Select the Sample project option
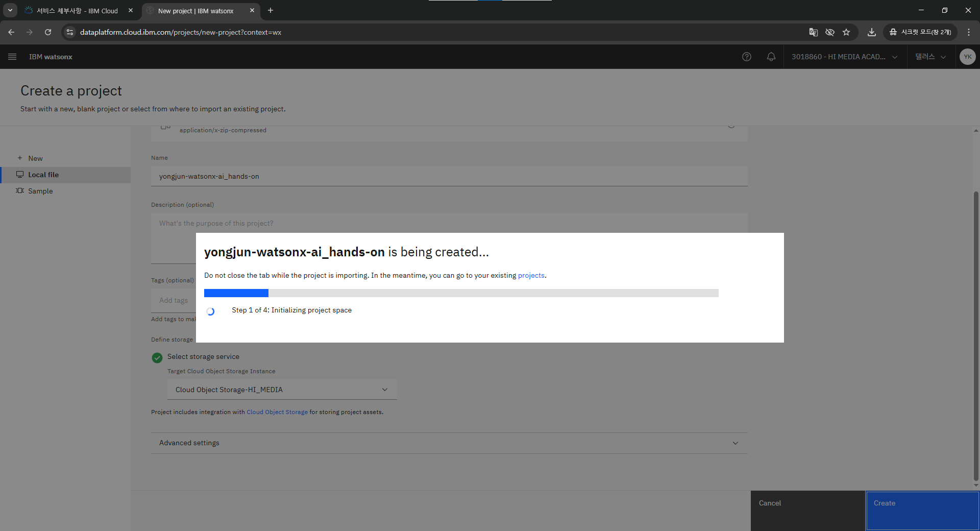The image size is (980, 531). click(65, 191)
